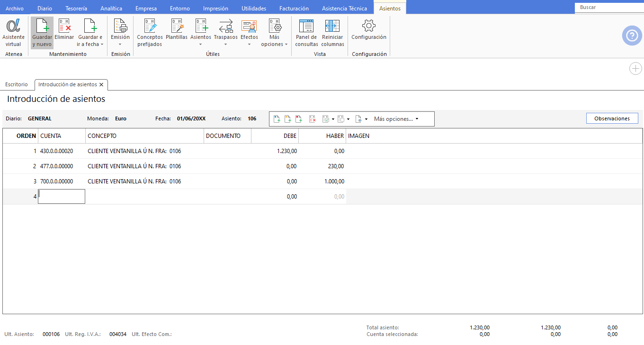
Task: Click Reiniciar columnas
Action: pos(333,33)
